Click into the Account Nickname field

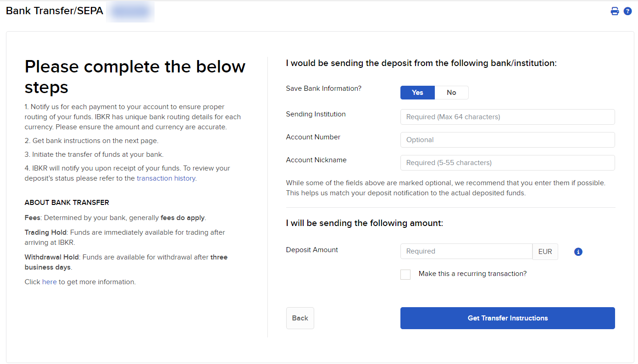click(507, 163)
